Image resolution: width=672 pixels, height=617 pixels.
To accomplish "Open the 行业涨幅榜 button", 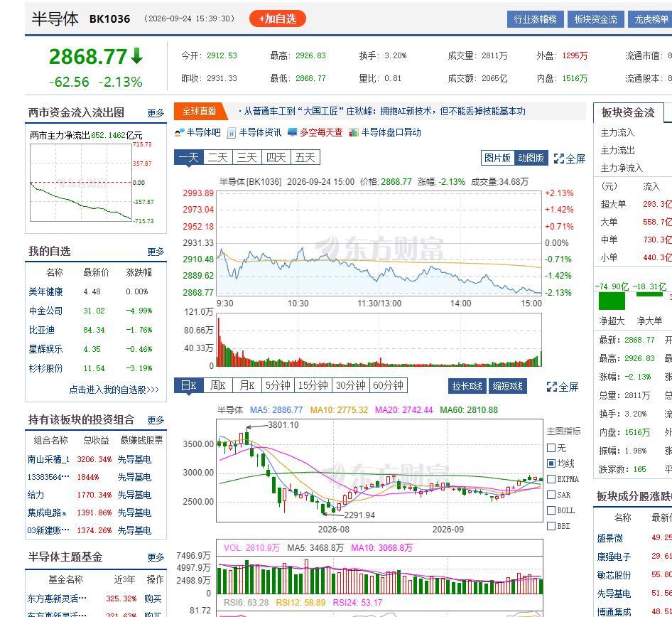I will coord(536,19).
